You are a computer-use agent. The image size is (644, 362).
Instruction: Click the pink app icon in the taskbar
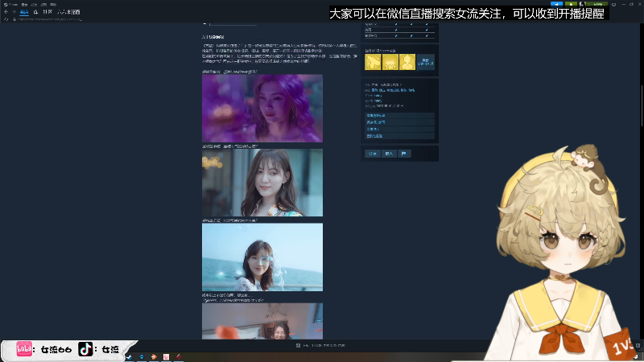point(166,357)
